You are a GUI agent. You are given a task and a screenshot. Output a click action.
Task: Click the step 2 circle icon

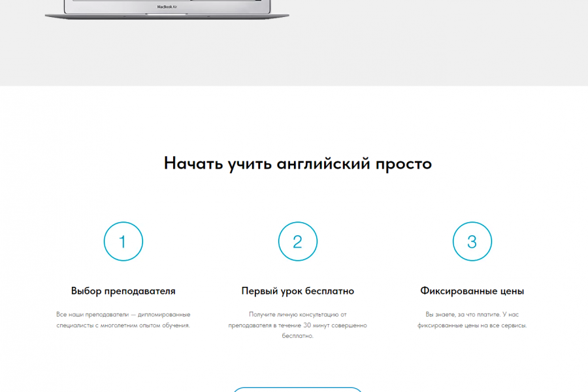(298, 241)
